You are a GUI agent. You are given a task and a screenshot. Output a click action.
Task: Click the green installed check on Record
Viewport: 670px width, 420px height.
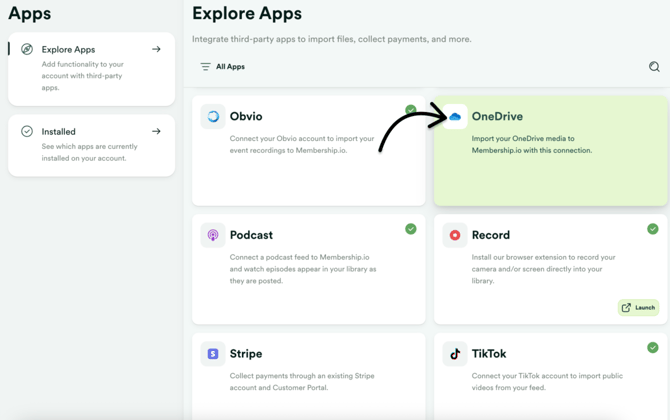click(652, 229)
